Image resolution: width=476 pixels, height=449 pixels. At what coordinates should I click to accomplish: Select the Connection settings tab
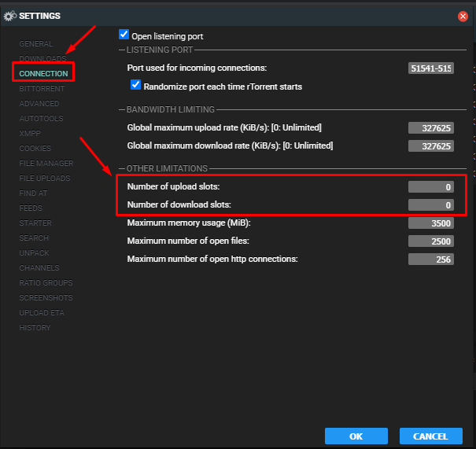pyautogui.click(x=43, y=73)
